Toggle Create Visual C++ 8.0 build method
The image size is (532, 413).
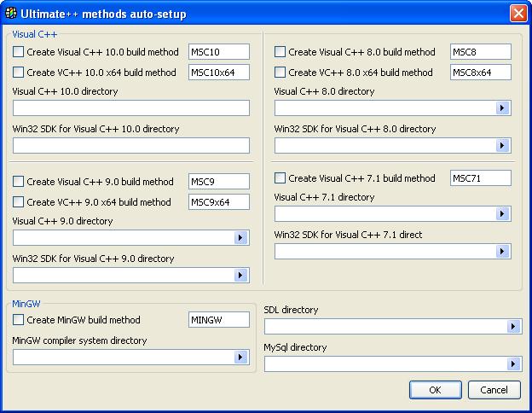pyautogui.click(x=280, y=52)
